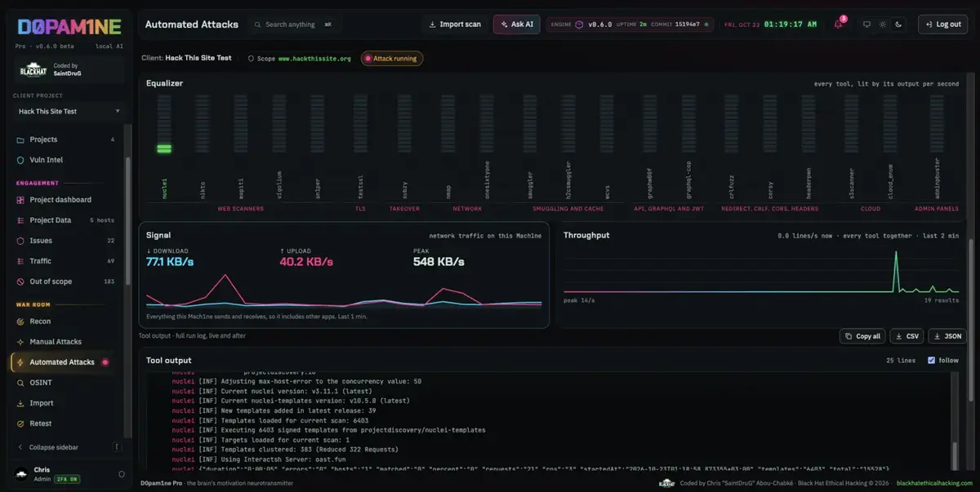Click the Recon sidebar icon
The width and height of the screenshot is (980, 492).
coord(21,321)
